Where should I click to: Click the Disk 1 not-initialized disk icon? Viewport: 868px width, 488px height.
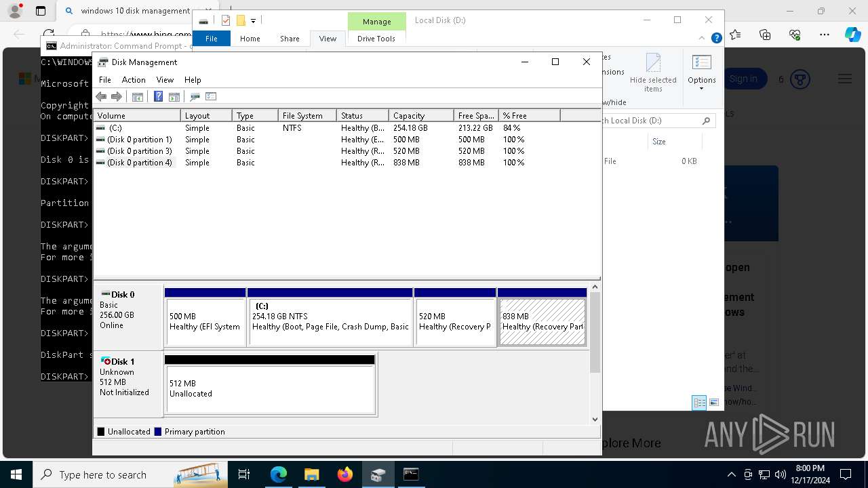click(x=106, y=361)
